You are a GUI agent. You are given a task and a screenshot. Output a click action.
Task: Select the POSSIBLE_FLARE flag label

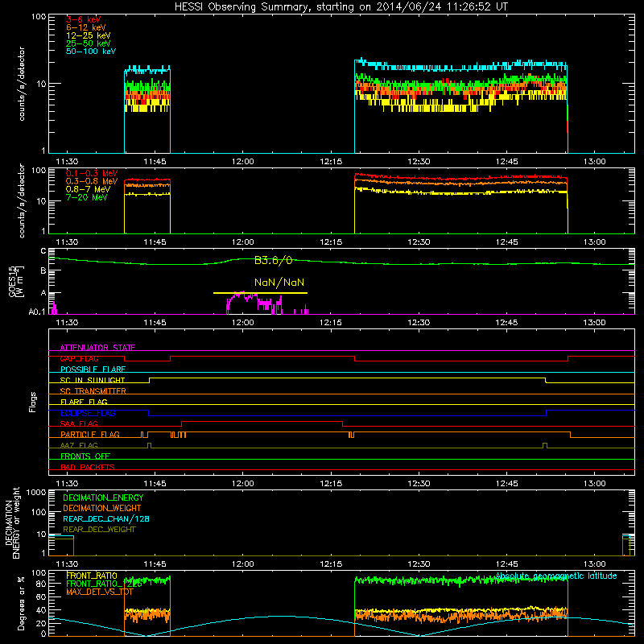pyautogui.click(x=93, y=369)
